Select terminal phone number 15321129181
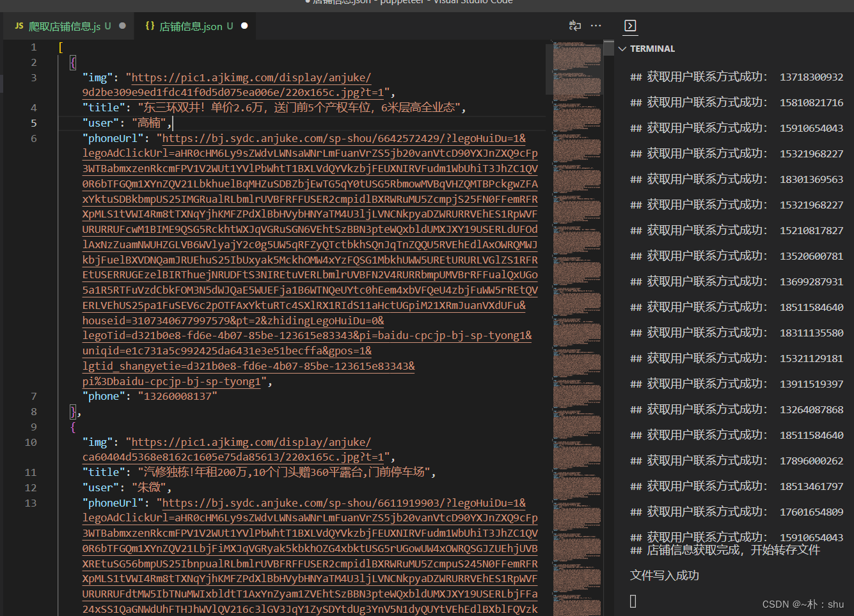Viewport: 854px width, 616px height. 811,358
